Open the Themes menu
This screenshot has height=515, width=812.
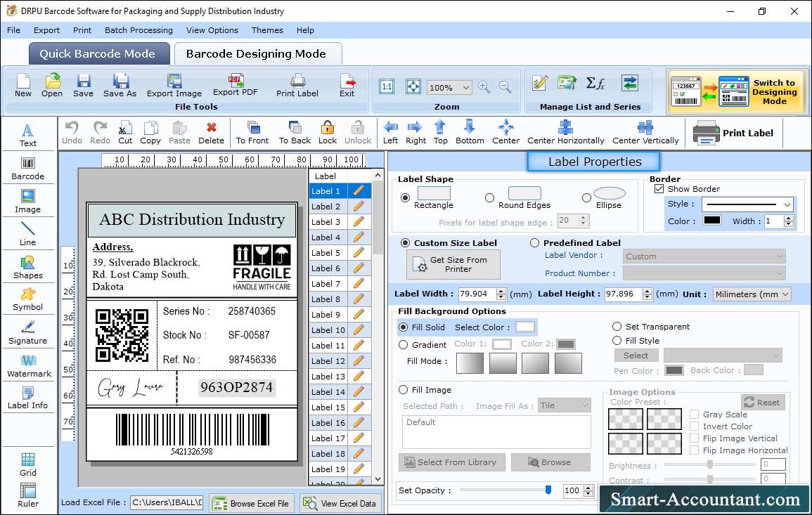click(x=267, y=30)
